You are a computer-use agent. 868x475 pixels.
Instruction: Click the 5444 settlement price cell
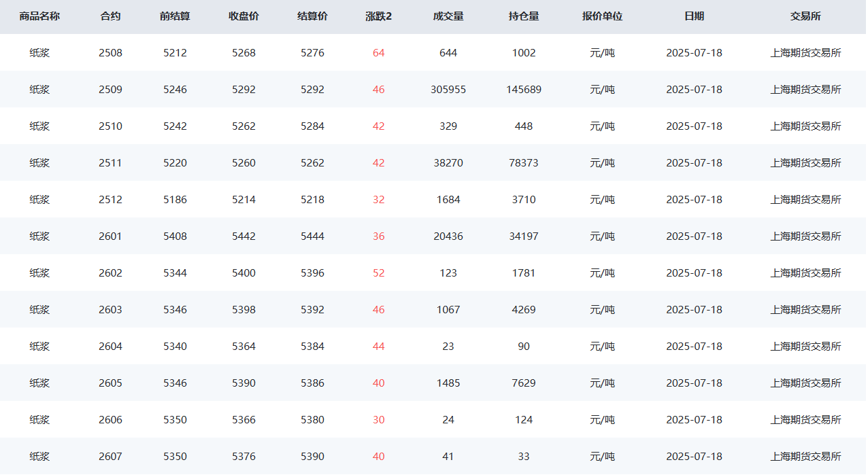[312, 236]
